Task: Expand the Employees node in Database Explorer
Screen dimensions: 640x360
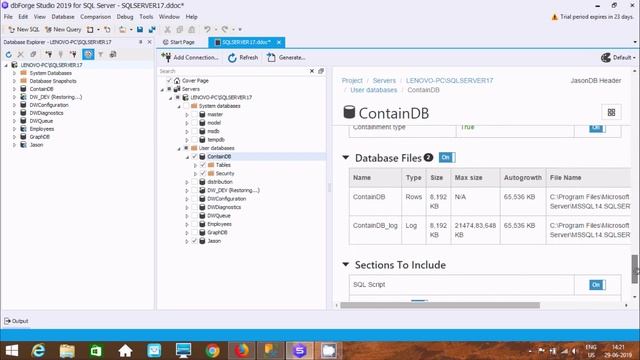Action: pos(14,129)
